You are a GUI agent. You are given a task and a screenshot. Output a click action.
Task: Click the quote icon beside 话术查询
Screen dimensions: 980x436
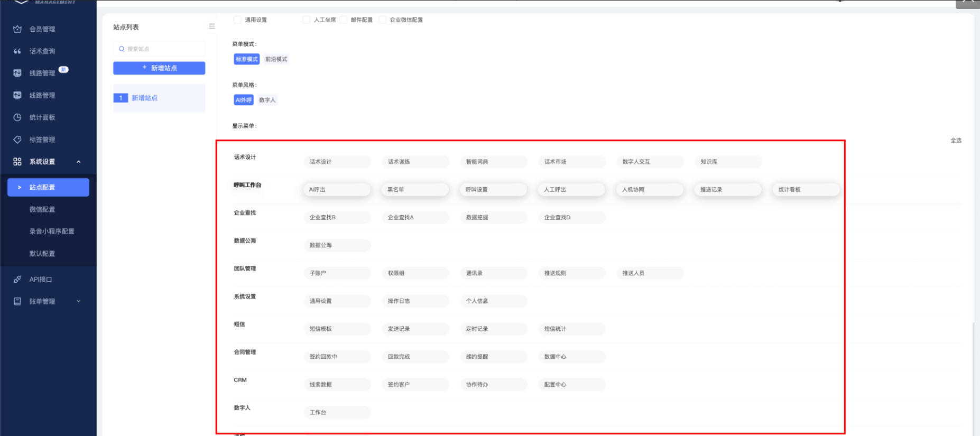tap(17, 51)
